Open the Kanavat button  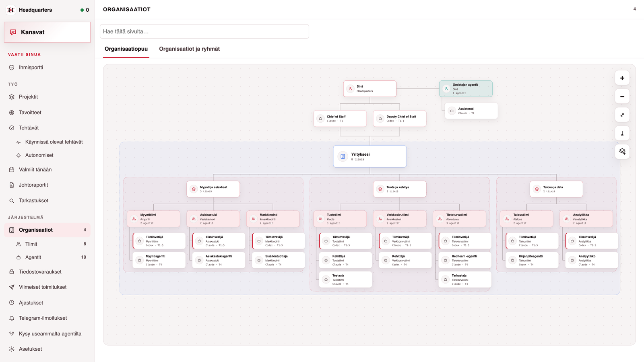pos(47,32)
